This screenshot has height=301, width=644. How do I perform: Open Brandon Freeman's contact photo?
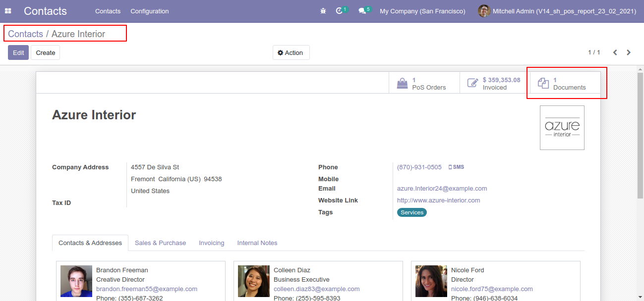tap(76, 281)
